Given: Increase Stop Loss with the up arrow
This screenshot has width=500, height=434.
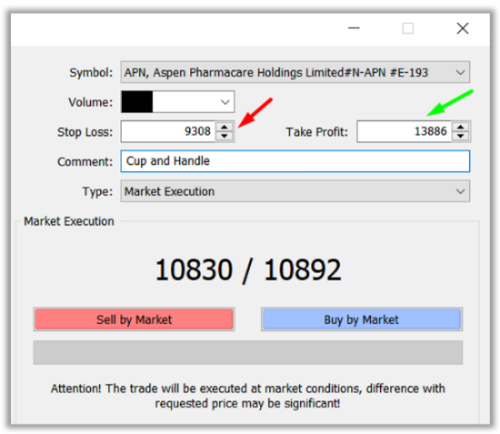Looking at the screenshot, I should pos(225,127).
